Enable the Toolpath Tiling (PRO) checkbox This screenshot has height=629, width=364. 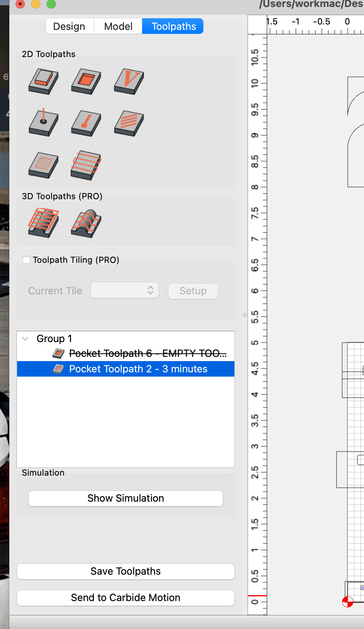click(26, 260)
